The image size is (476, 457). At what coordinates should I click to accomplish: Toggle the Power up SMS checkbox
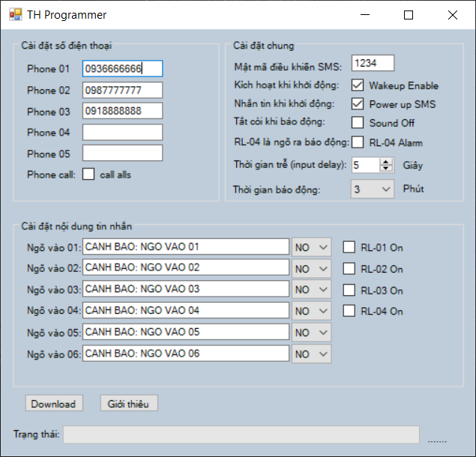[x=358, y=103]
